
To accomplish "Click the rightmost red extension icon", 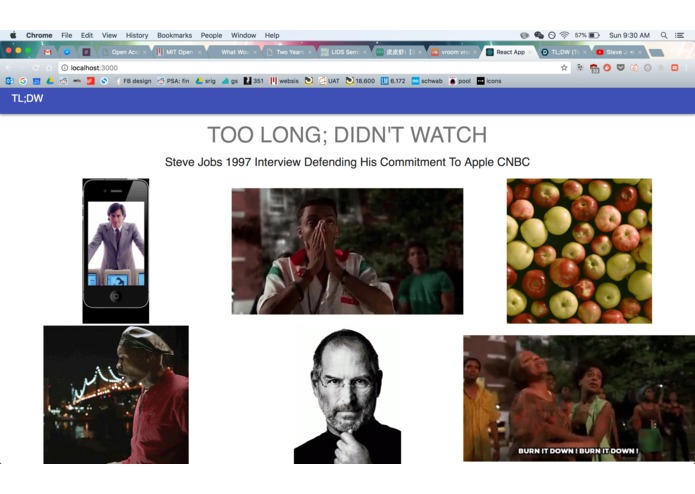I will pos(674,67).
